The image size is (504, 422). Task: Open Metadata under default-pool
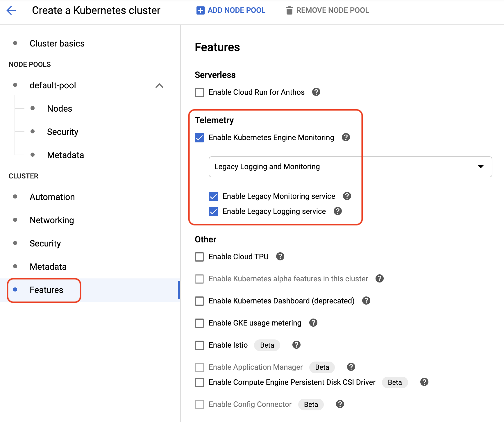(65, 155)
